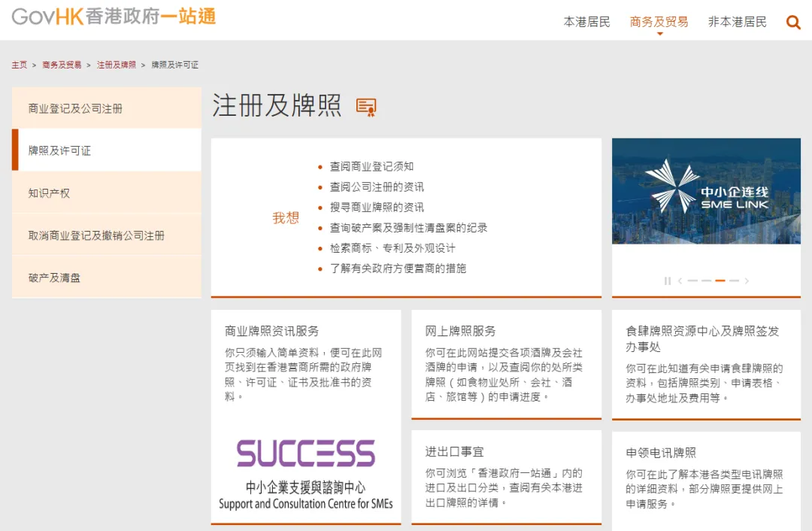Viewport: 812px width, 531px height.
Task: Click the 查阅商业登记须知 link
Action: (371, 166)
